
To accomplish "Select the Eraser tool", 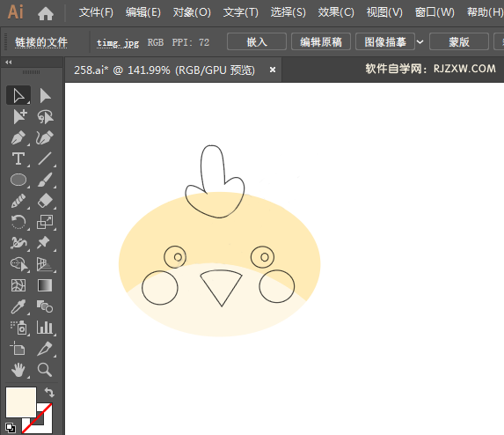I will [45, 201].
